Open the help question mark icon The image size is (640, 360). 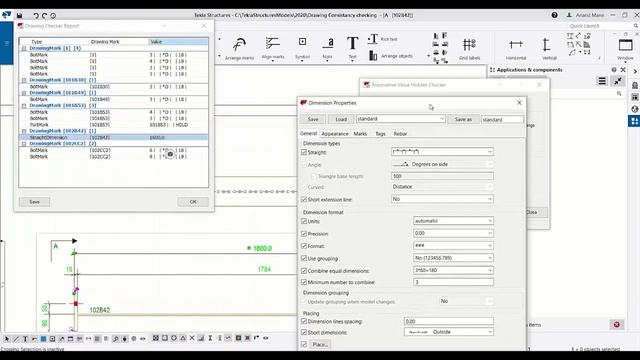tap(554, 15)
